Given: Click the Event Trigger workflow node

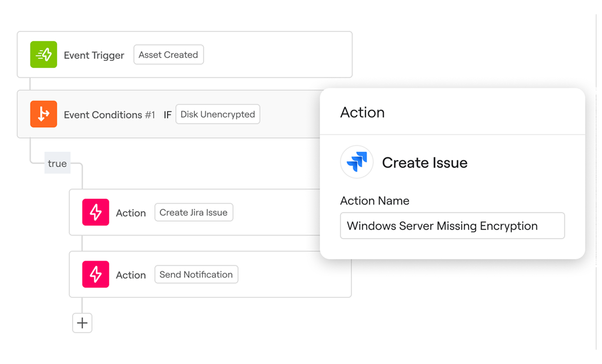Looking at the screenshot, I should click(x=94, y=55).
